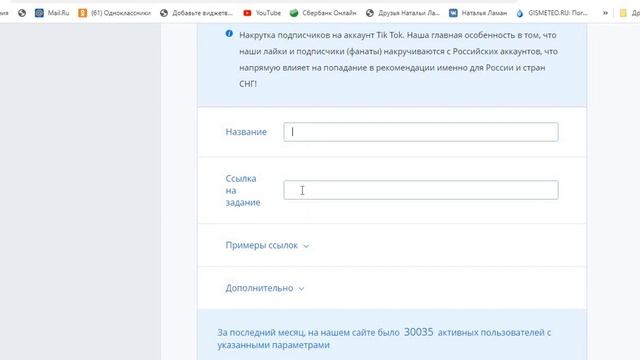Click the globe icon for Друзья Натальи bookmark

[370, 13]
